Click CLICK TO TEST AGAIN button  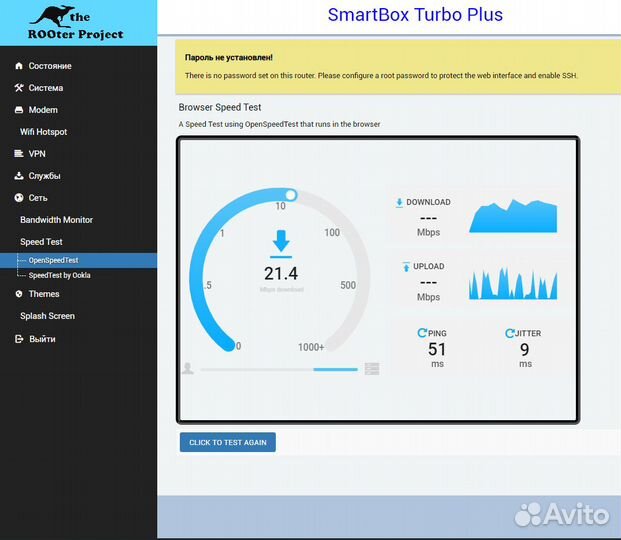228,442
